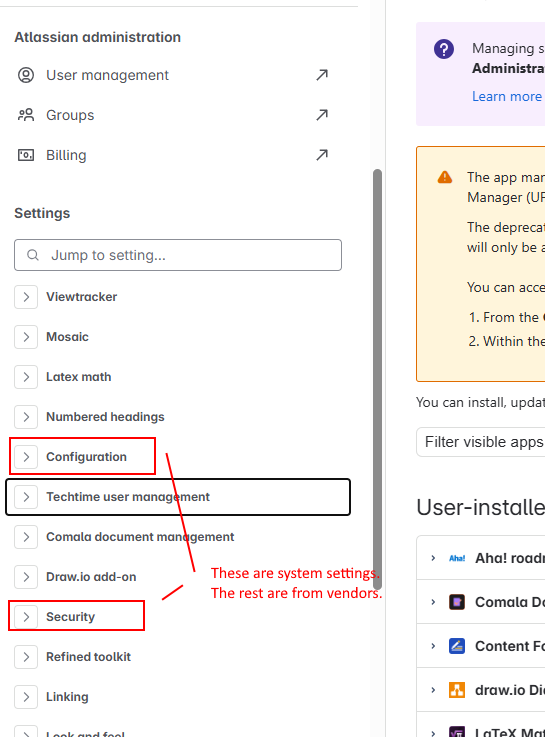Click the Linking label

[x=67, y=697]
